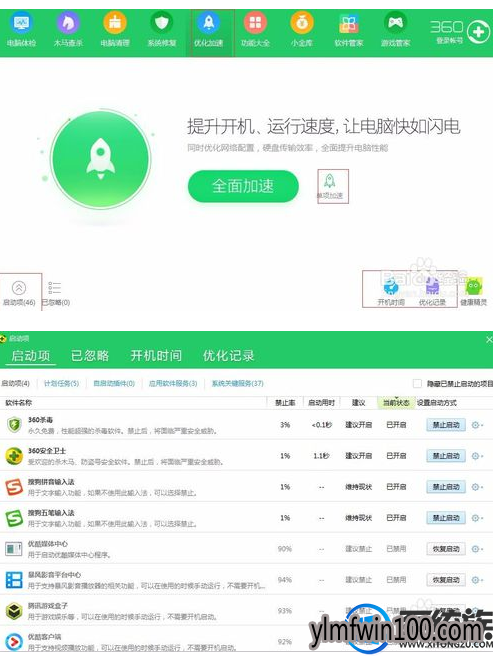
Task: Open the 系统关键服务(37) sub-tab
Action: tap(237, 383)
